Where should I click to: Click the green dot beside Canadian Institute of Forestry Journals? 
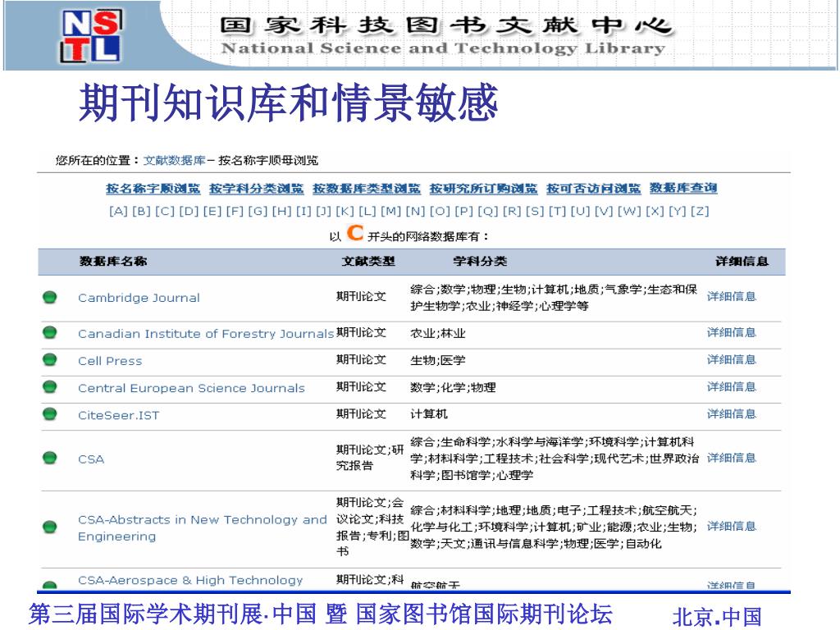[x=50, y=332]
